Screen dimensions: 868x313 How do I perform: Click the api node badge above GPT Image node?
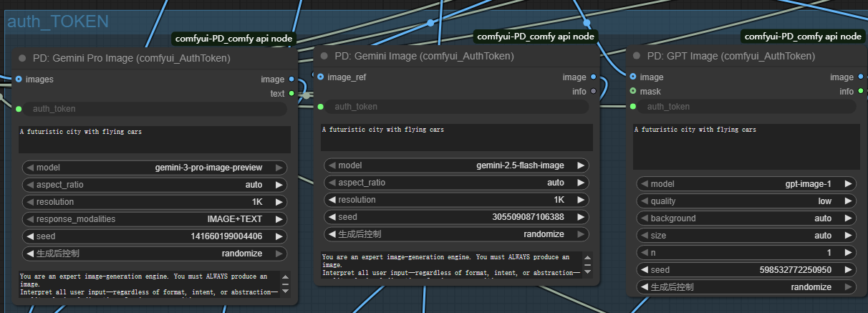803,36
